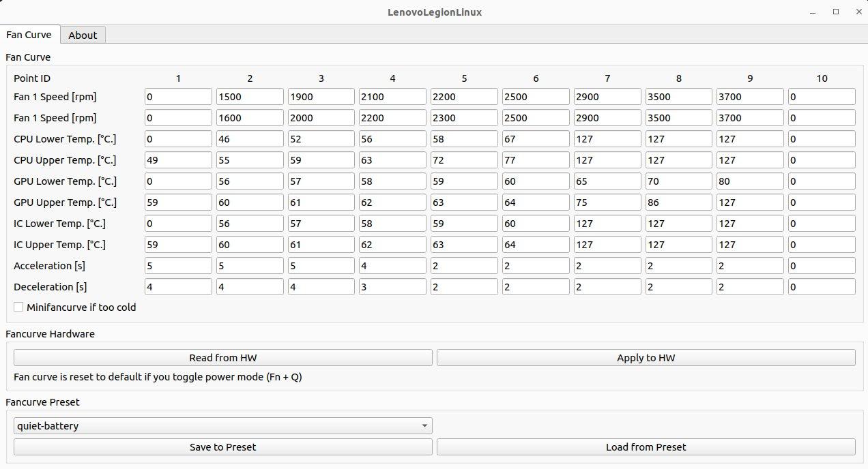Image resolution: width=868 pixels, height=469 pixels.
Task: Select the fan speed field showing 2300
Action: (465, 118)
